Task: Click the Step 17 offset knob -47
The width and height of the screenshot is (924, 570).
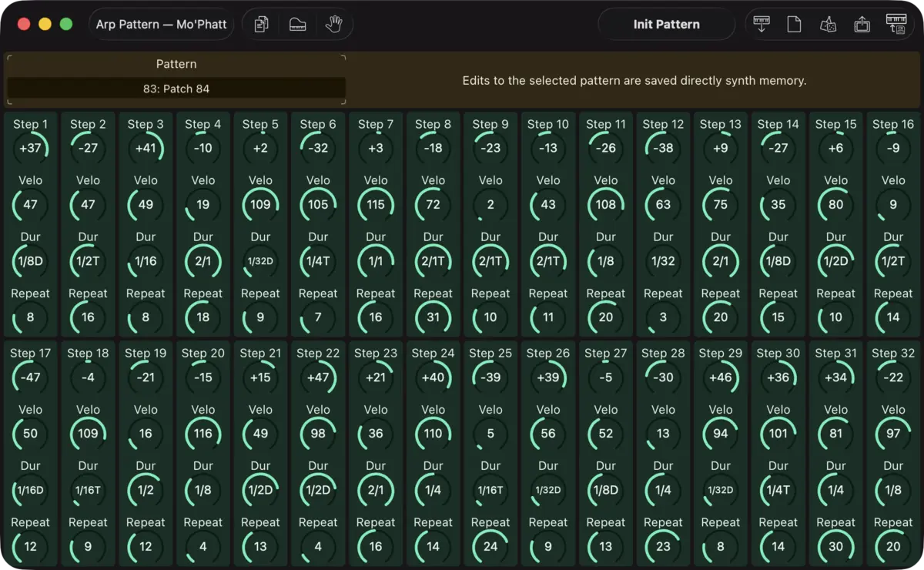Action: (x=31, y=377)
